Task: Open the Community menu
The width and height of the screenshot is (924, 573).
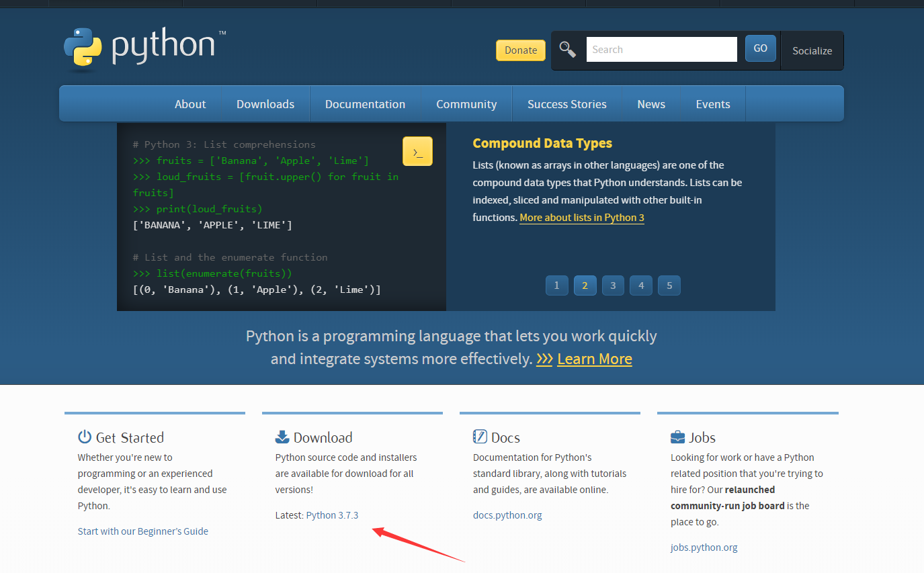Action: click(466, 104)
